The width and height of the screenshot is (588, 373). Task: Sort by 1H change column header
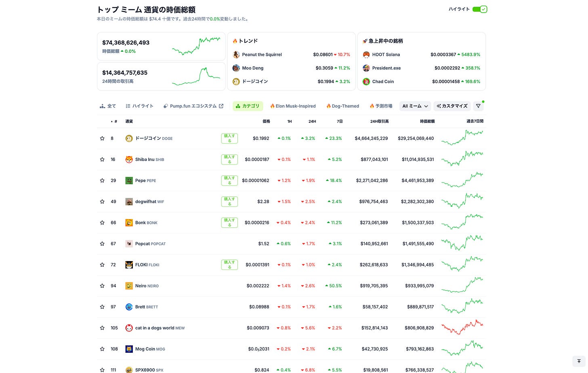(289, 121)
